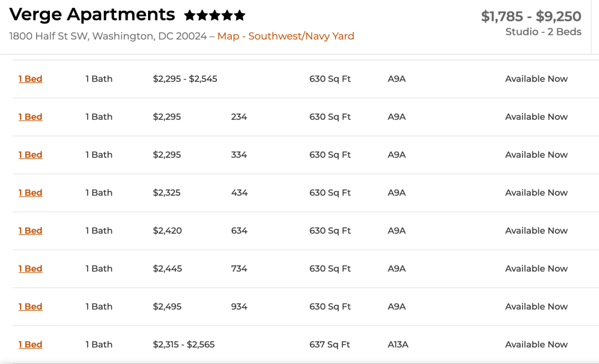Open the 1 Bed link for unit 234

31,117
